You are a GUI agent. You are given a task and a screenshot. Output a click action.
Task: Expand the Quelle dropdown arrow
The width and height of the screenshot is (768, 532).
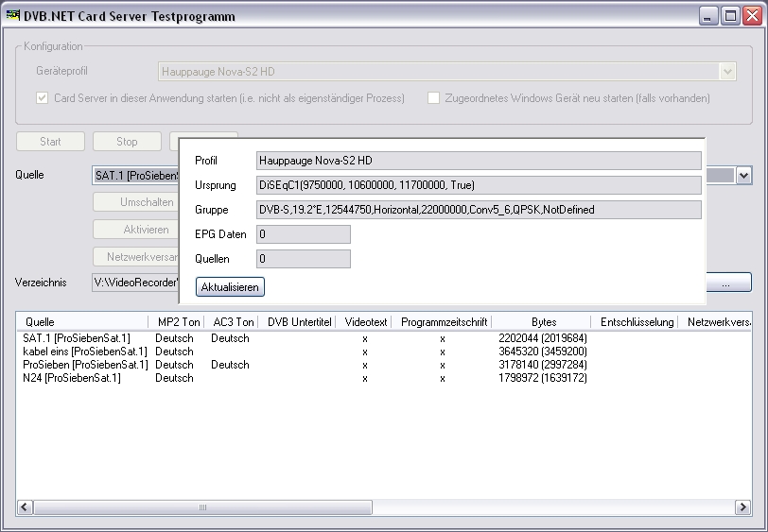[743, 176]
